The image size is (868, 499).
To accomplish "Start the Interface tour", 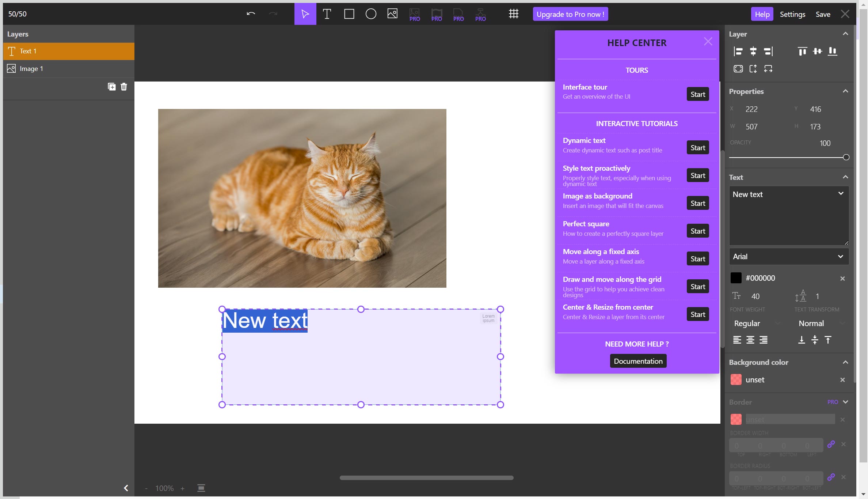I will click(x=698, y=94).
